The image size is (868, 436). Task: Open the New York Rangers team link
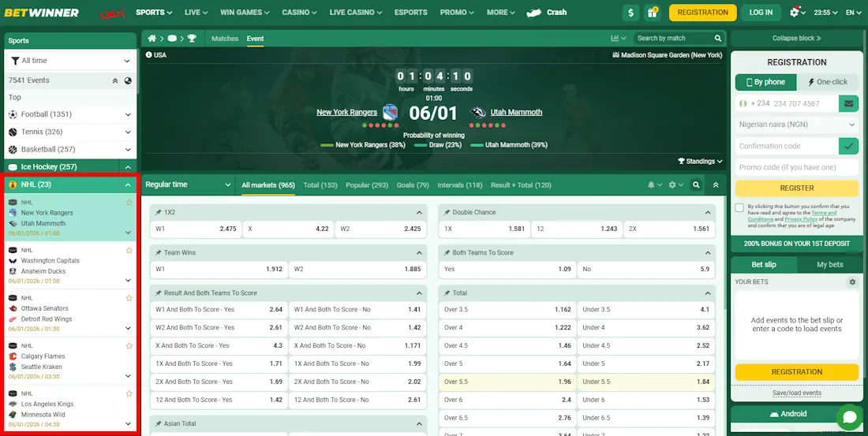click(x=346, y=112)
